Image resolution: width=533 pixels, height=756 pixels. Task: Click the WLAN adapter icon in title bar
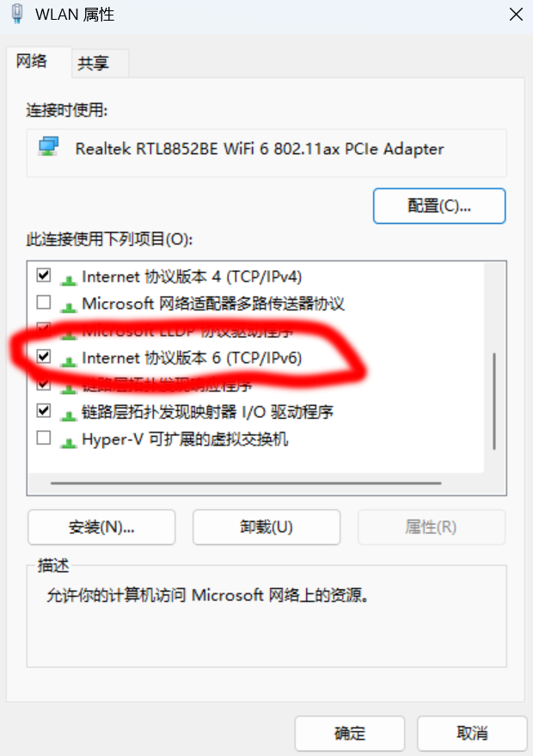point(17,14)
